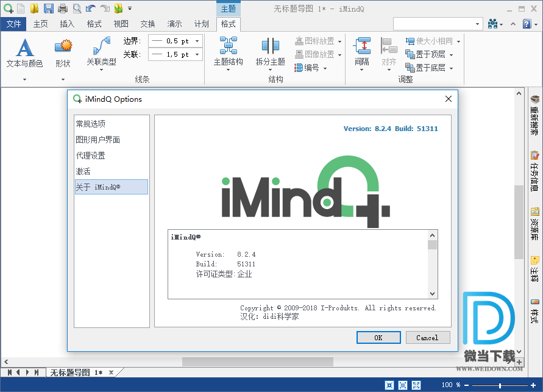The image size is (543, 392).
Task: Expand the border (边界) line width dropdown
Action: [x=197, y=41]
